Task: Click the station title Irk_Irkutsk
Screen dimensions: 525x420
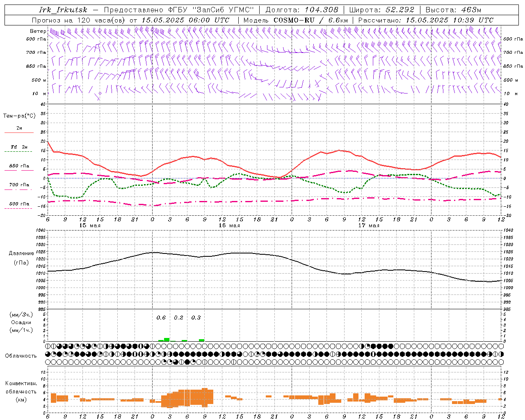Action: (63, 10)
